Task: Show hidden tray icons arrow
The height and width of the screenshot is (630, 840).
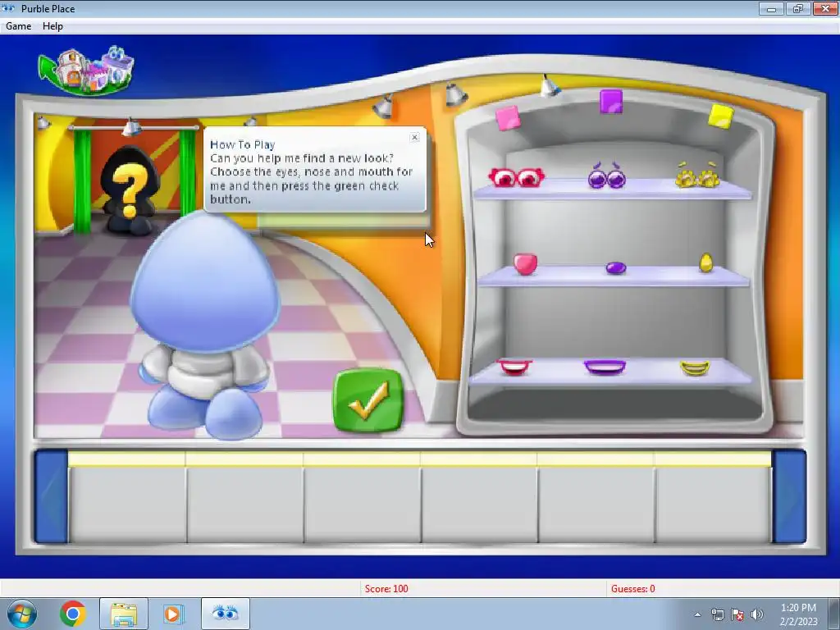Action: click(x=697, y=614)
